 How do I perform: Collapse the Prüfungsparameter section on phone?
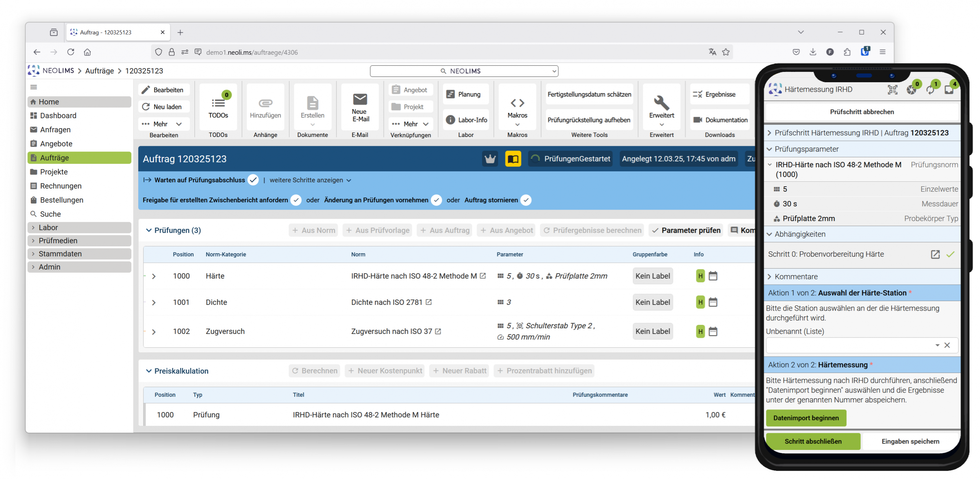point(769,149)
